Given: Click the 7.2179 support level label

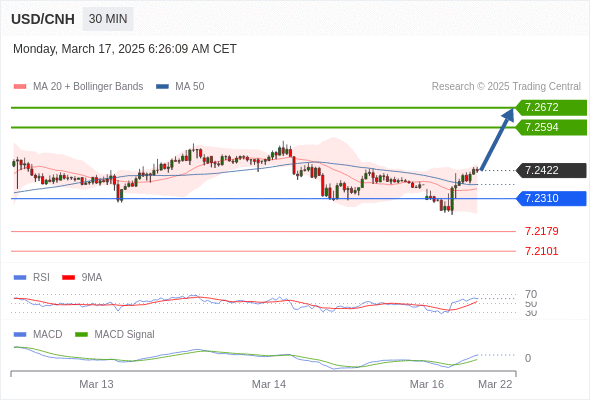Looking at the screenshot, I should coord(542,231).
